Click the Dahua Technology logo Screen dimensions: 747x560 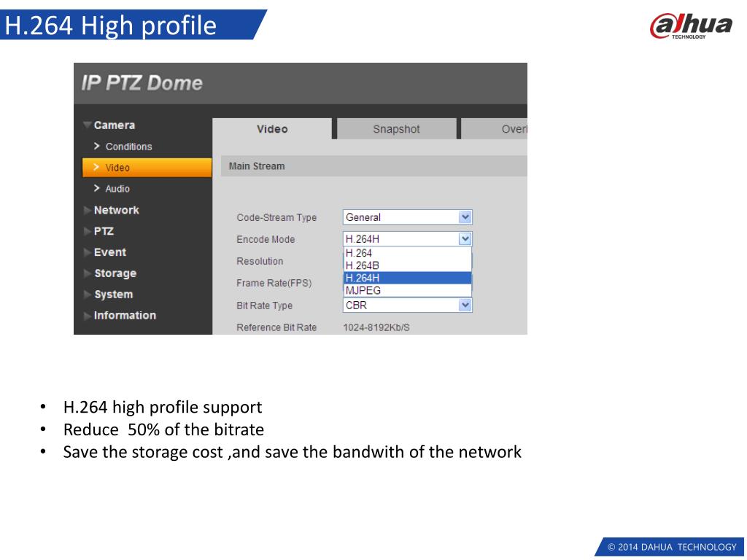pyautogui.click(x=691, y=26)
